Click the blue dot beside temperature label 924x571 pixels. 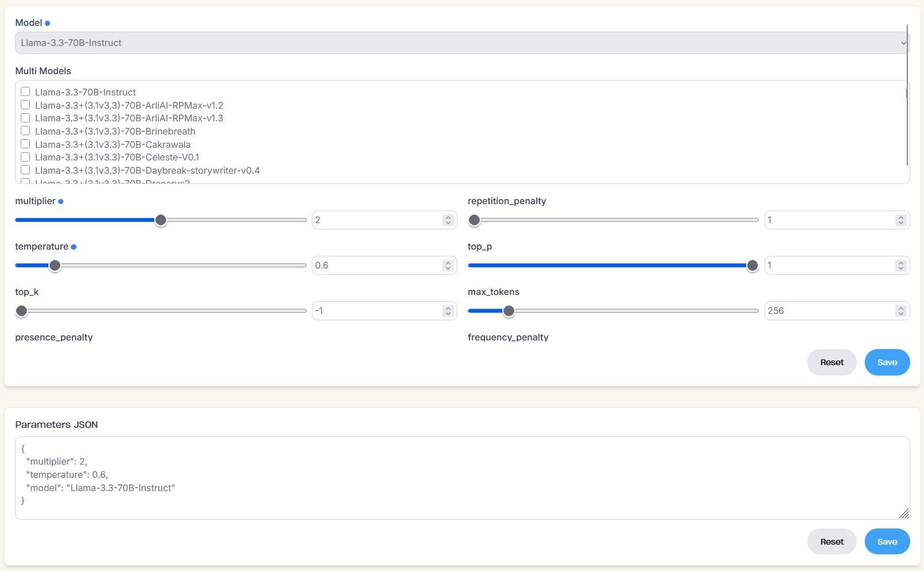coord(74,247)
